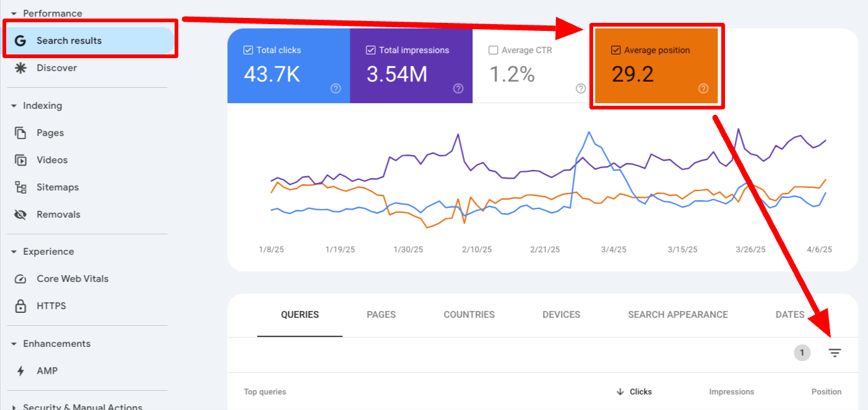The image size is (868, 410).
Task: Open the Sitemaps section
Action: 58,187
